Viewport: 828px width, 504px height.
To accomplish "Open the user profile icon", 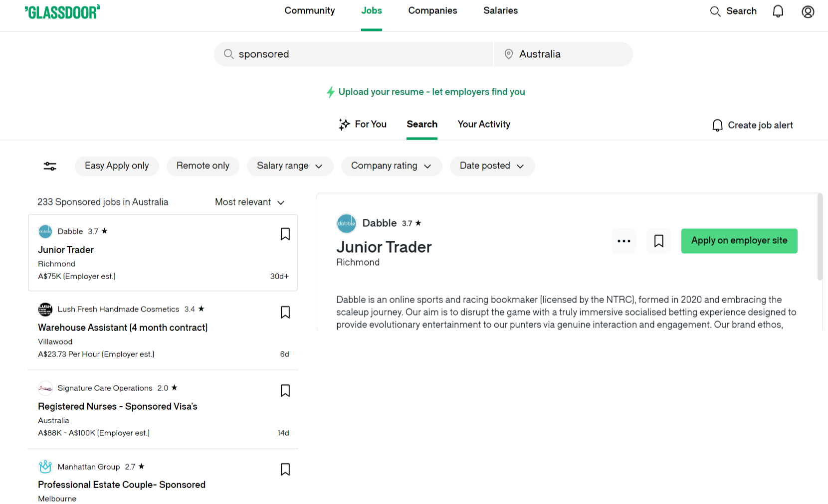I will pyautogui.click(x=808, y=11).
